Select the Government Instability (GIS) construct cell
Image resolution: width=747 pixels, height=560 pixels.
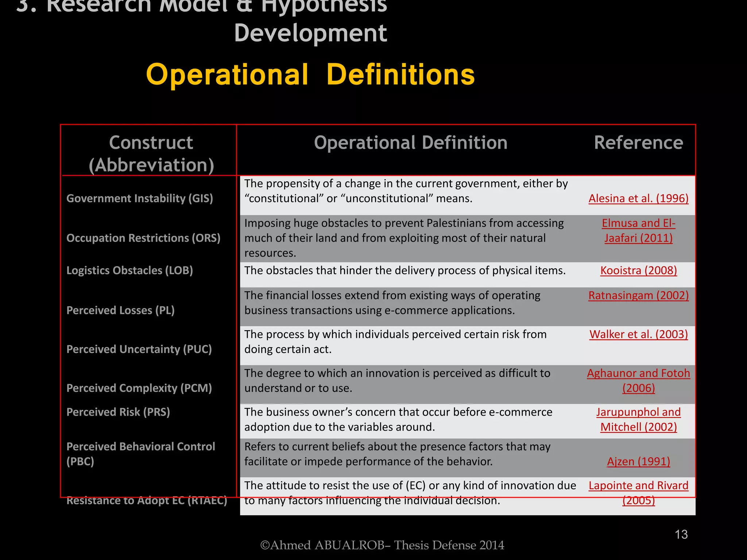(x=140, y=198)
